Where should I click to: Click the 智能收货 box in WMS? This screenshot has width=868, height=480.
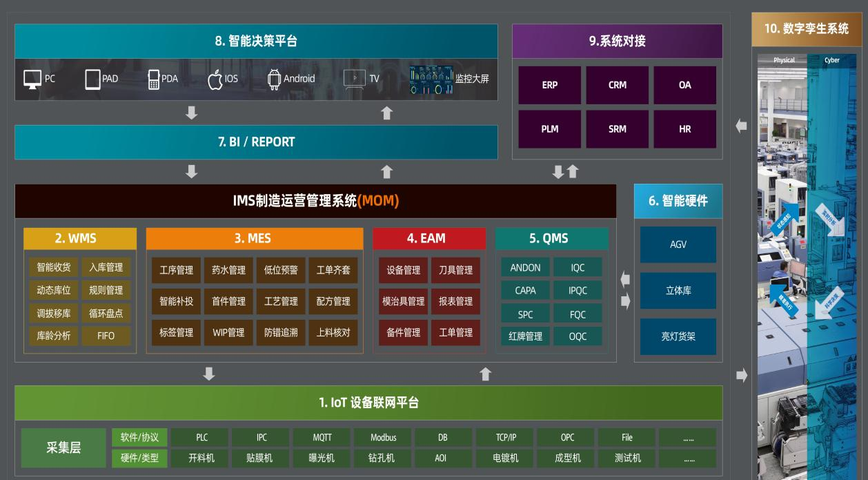point(53,267)
